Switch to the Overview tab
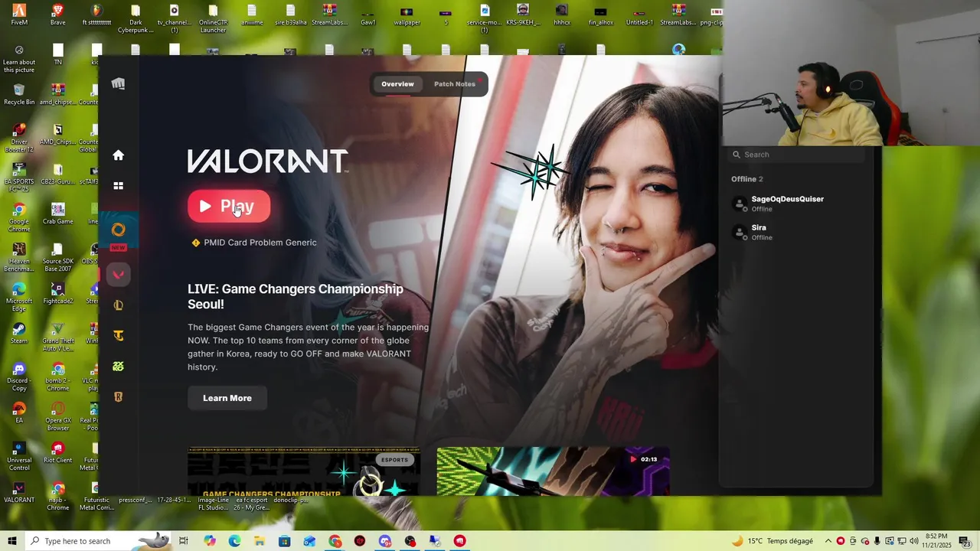Screen dimensions: 980x551 tap(397, 84)
